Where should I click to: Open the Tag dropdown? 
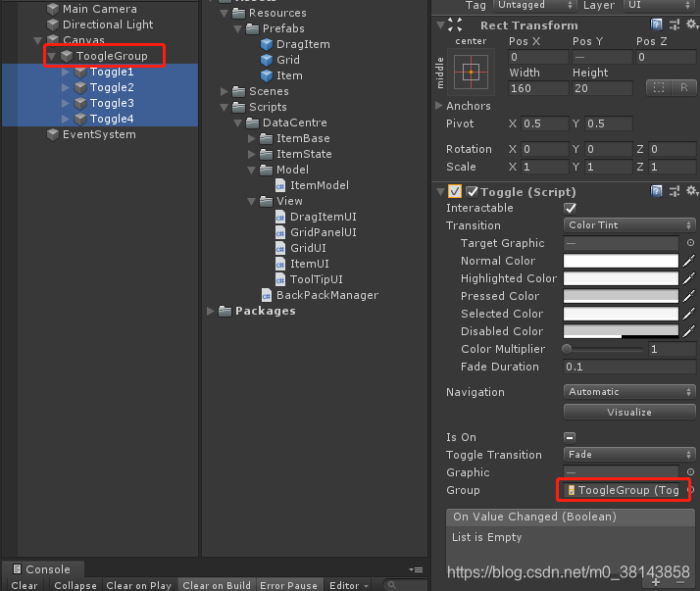pos(534,5)
